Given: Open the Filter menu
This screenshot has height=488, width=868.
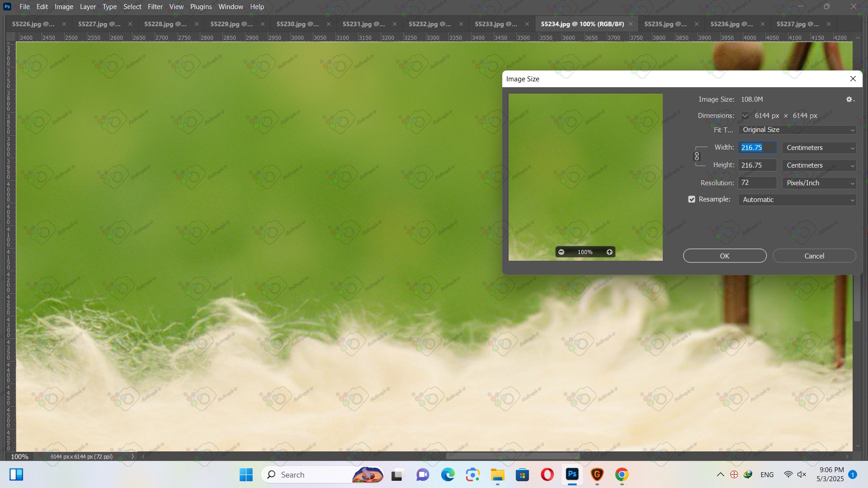Looking at the screenshot, I should (155, 7).
